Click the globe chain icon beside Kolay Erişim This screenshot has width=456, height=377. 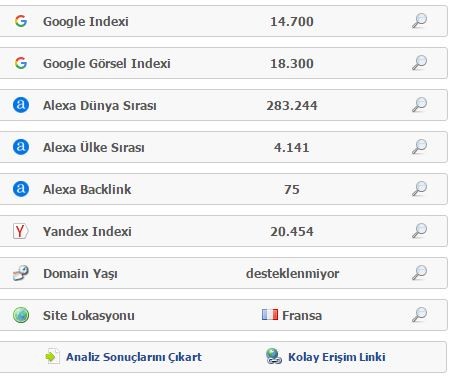point(274,356)
